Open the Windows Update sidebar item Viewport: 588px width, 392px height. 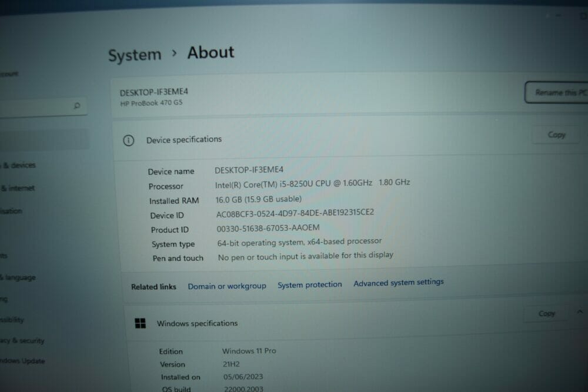(x=22, y=361)
